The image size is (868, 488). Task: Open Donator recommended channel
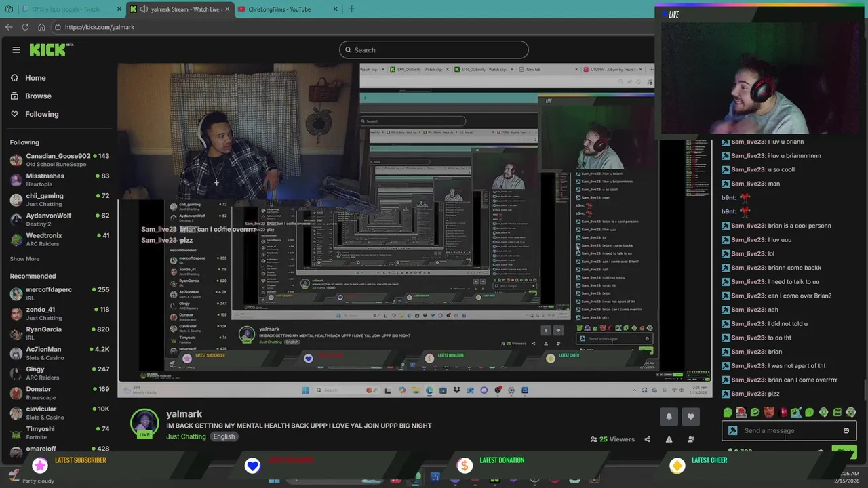click(60, 393)
